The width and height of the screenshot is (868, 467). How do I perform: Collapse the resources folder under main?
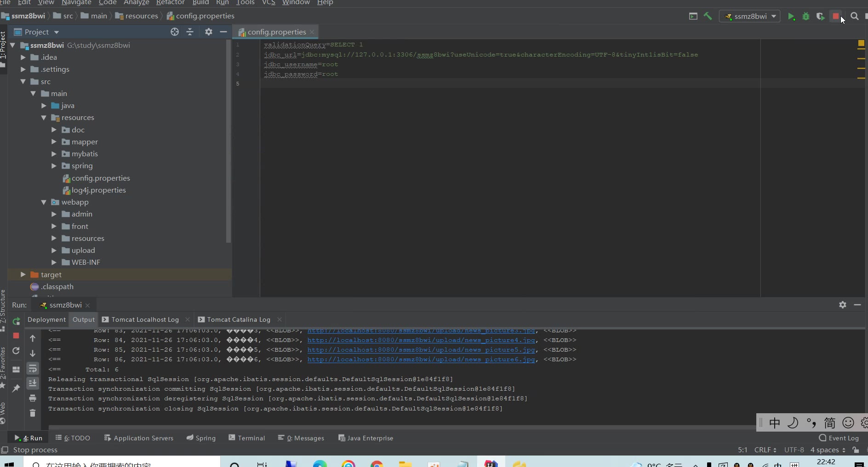click(44, 118)
